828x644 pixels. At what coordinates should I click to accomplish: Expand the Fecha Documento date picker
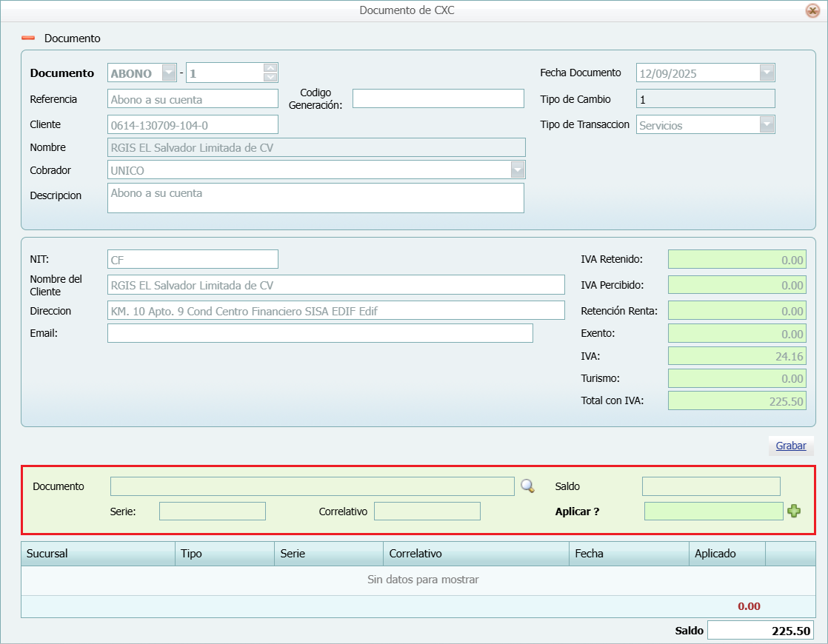tap(767, 73)
